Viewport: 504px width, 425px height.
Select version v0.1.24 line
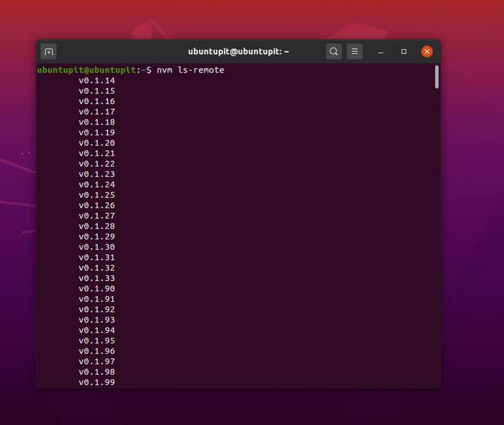(97, 184)
